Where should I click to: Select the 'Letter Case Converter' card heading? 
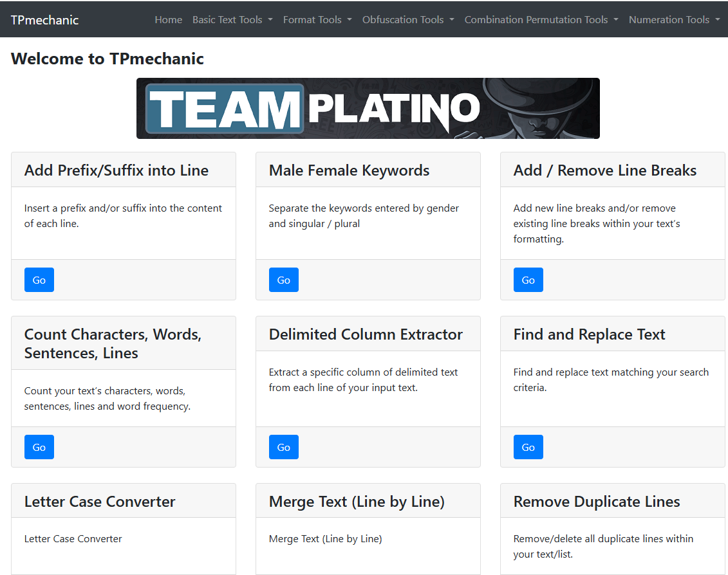[100, 501]
